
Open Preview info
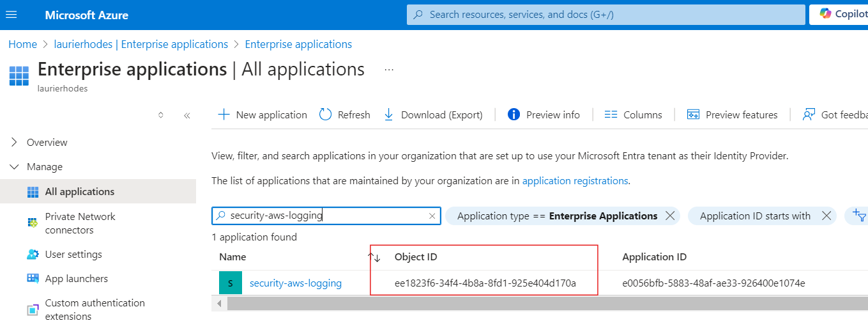pyautogui.click(x=544, y=114)
